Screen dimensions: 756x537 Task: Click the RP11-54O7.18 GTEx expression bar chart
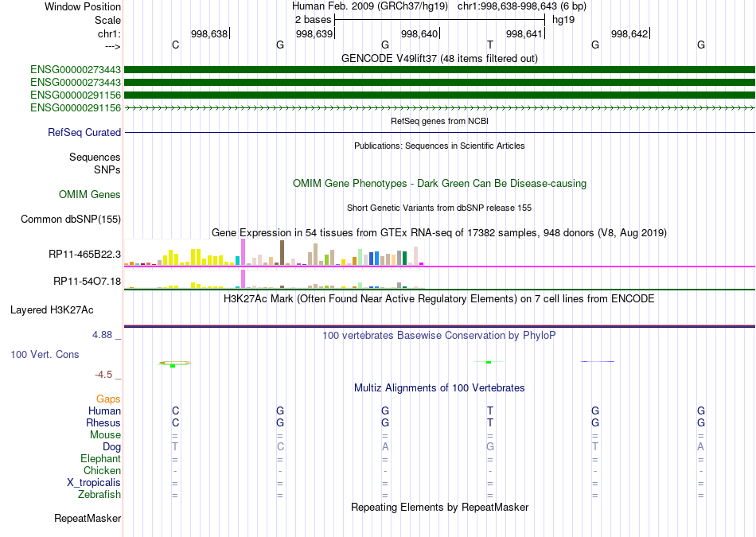pos(274,279)
